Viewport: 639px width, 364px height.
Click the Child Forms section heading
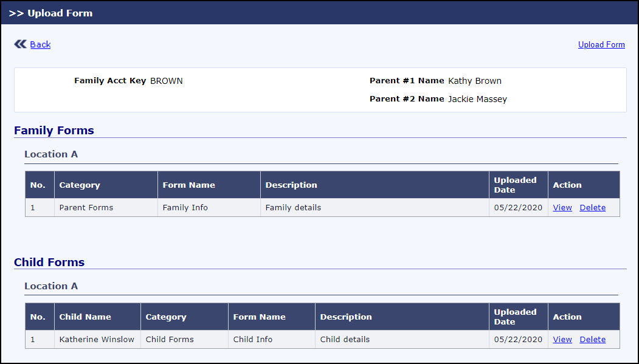tap(49, 263)
